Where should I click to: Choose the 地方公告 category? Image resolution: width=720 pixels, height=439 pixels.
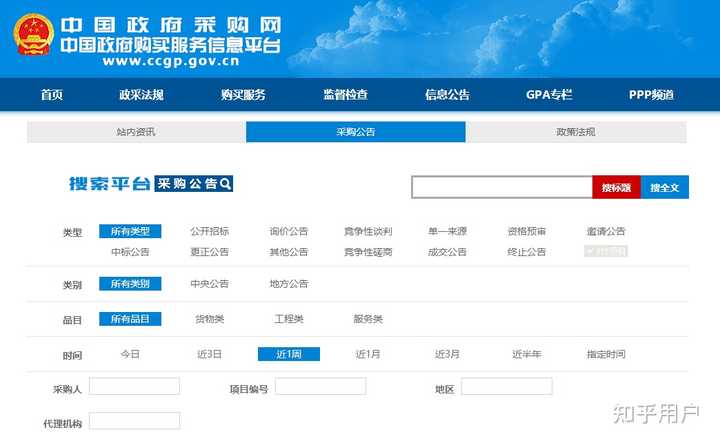[x=289, y=284]
